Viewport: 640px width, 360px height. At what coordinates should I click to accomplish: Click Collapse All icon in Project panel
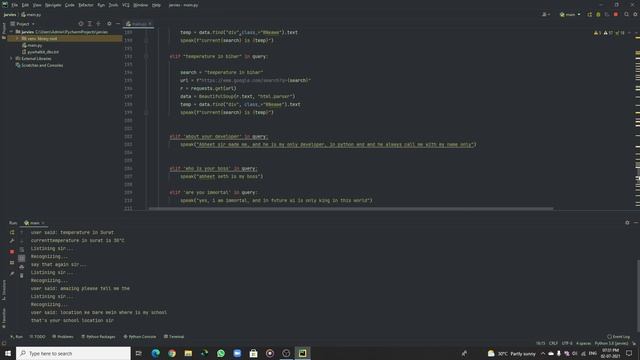click(x=98, y=24)
